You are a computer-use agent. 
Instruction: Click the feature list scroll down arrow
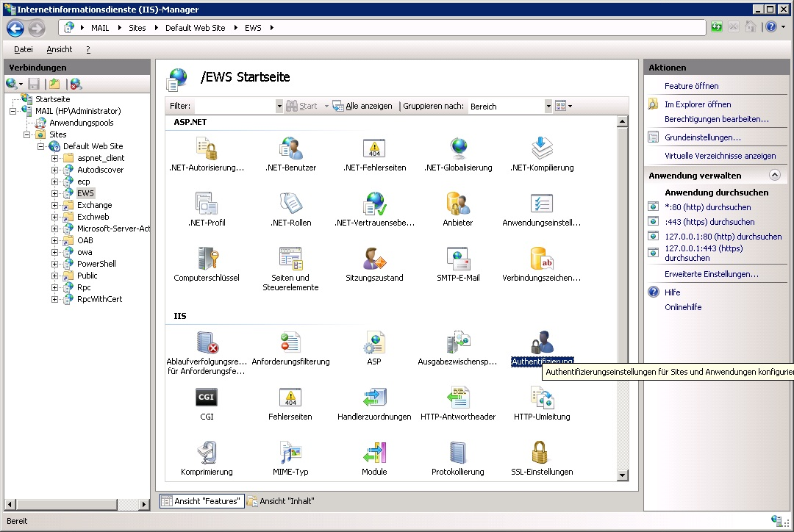[x=623, y=475]
